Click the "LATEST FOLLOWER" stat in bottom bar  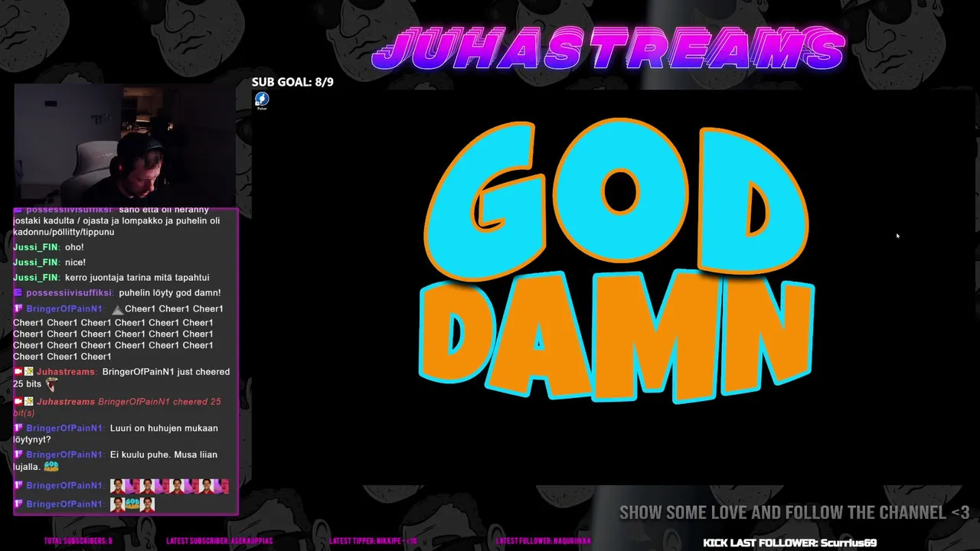544,541
